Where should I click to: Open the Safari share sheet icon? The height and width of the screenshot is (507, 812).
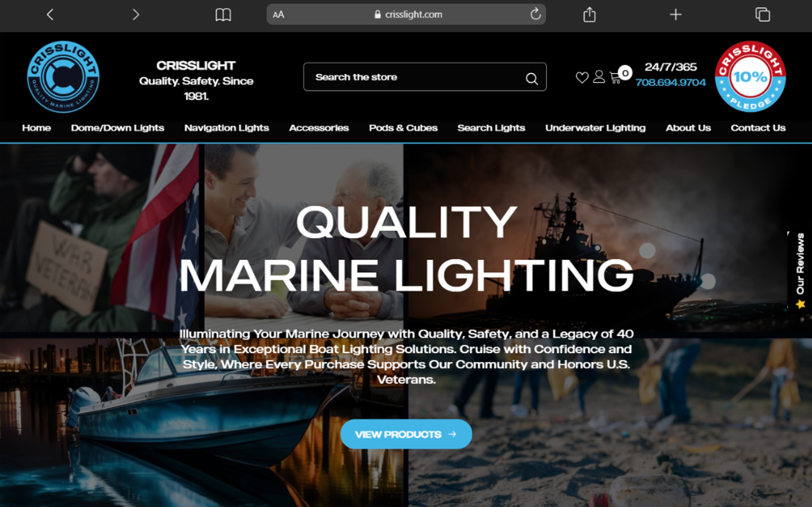pos(589,15)
